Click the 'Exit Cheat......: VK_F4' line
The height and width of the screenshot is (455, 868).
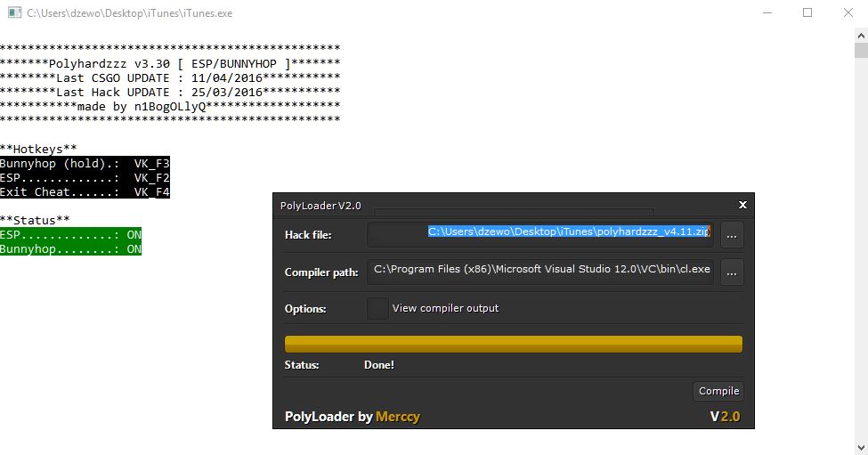coord(85,192)
